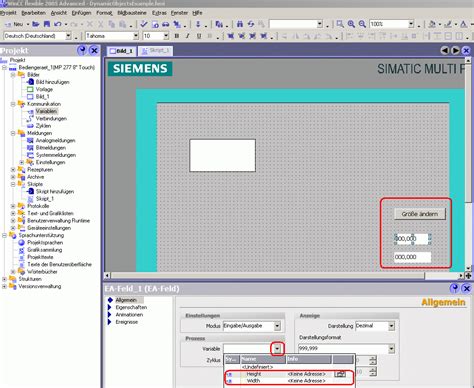Select the Width variable in the list

289,381
